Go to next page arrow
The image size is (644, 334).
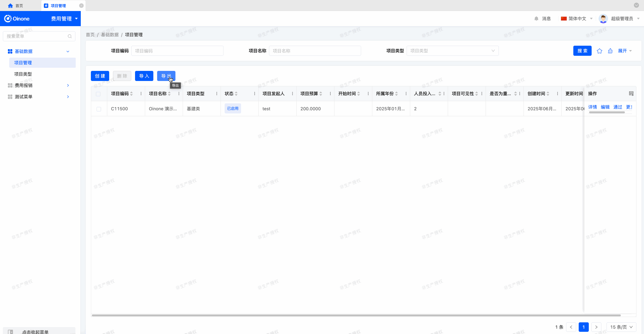596,327
